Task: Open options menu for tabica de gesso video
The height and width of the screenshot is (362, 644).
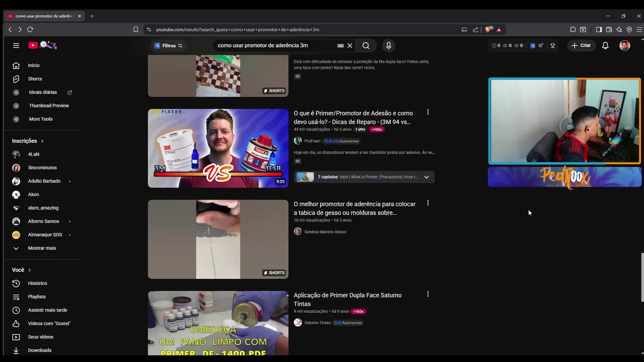Action: click(x=428, y=203)
